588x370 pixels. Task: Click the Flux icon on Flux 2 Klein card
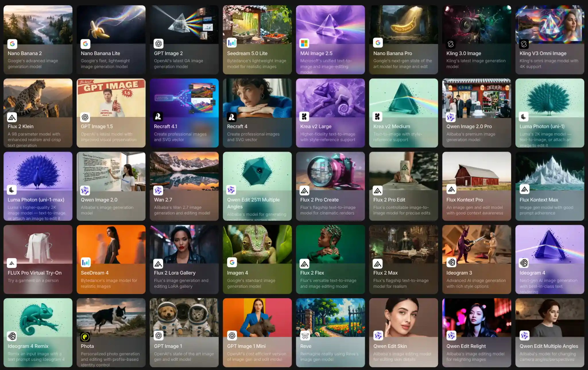12,117
